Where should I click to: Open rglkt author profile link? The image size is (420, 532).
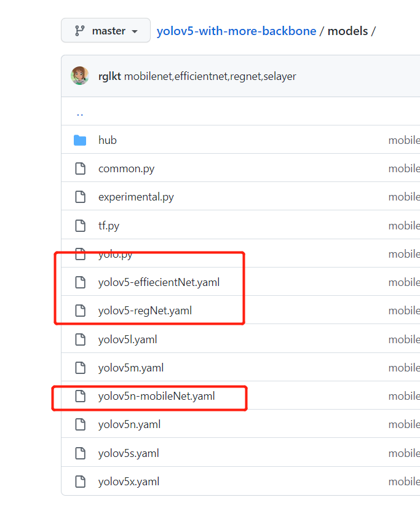[109, 76]
